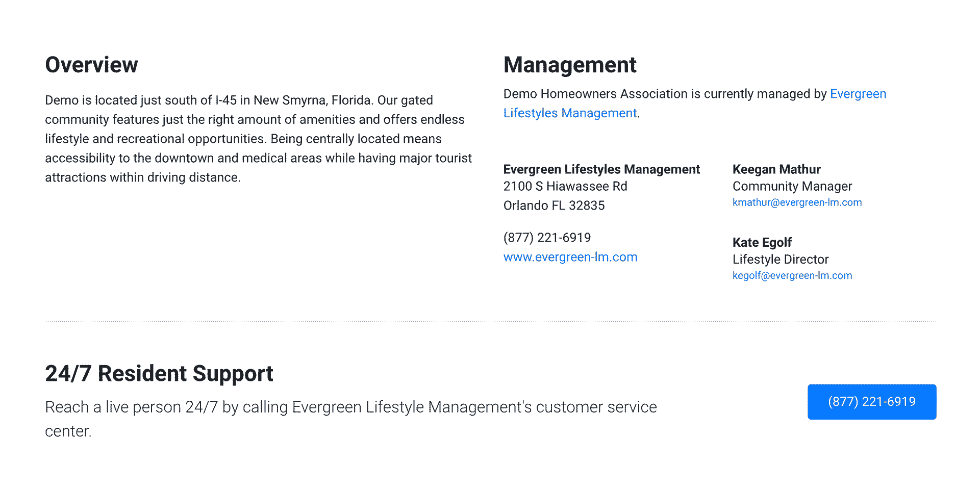The height and width of the screenshot is (490, 980).
Task: Click the horizontal divider line above Resident Support
Action: click(491, 321)
